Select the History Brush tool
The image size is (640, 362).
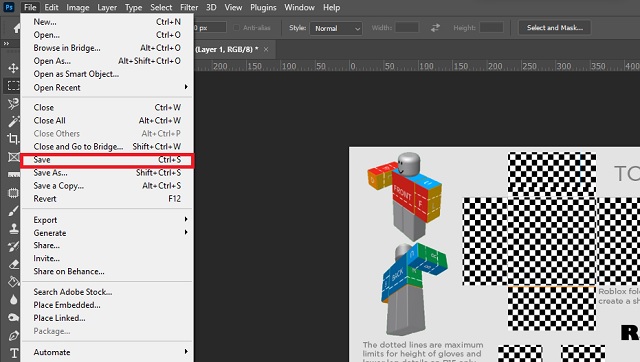(x=13, y=247)
